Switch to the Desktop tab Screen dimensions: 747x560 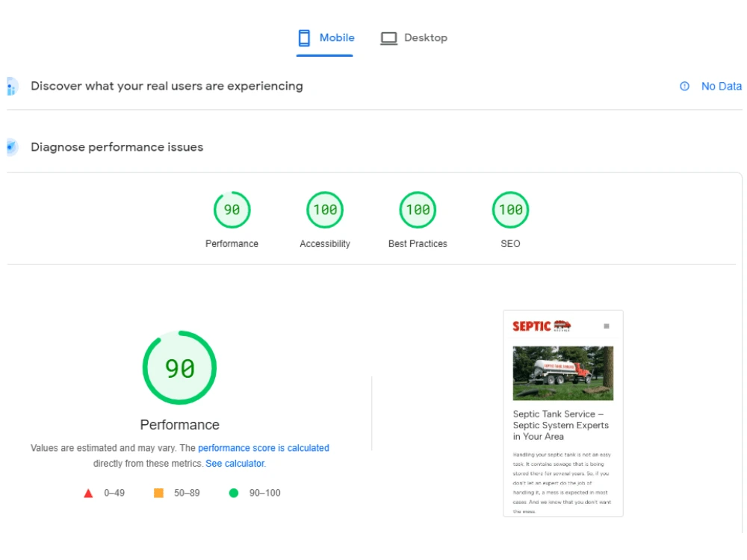[424, 37]
